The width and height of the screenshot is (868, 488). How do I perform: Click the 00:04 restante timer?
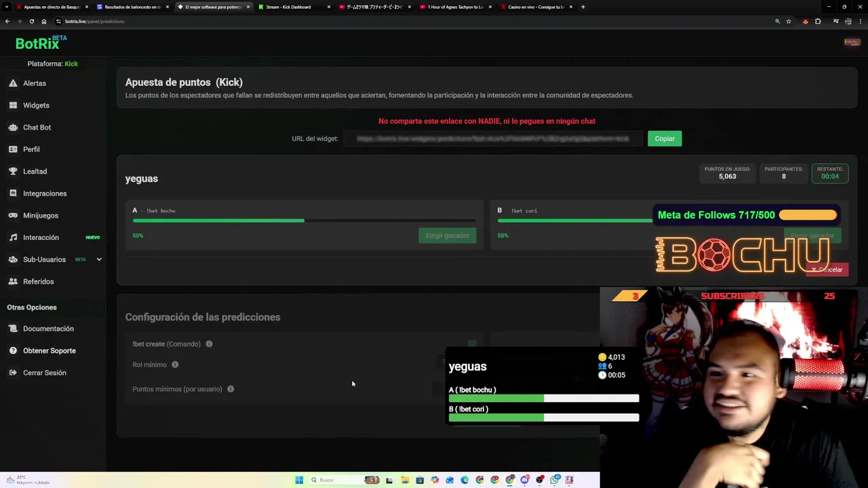[830, 176]
